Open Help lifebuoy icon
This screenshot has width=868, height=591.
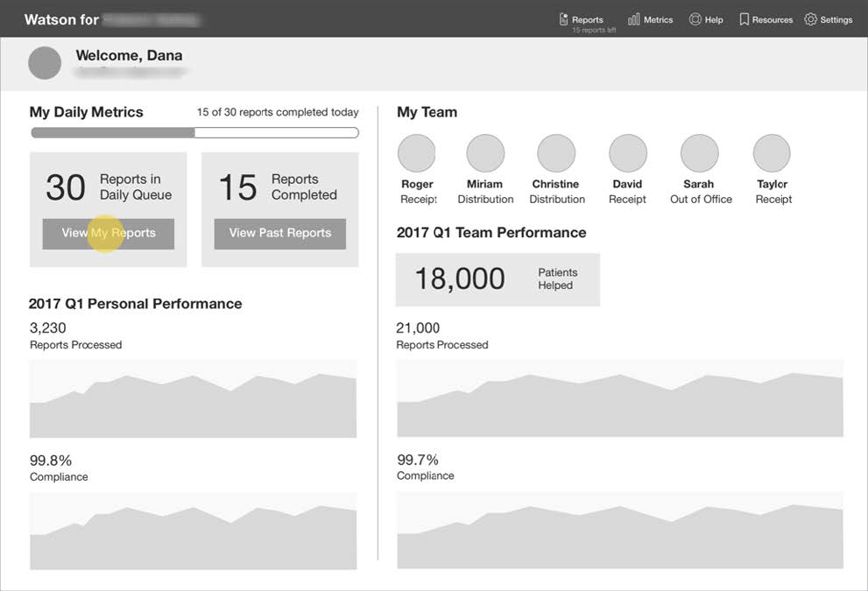coord(695,19)
